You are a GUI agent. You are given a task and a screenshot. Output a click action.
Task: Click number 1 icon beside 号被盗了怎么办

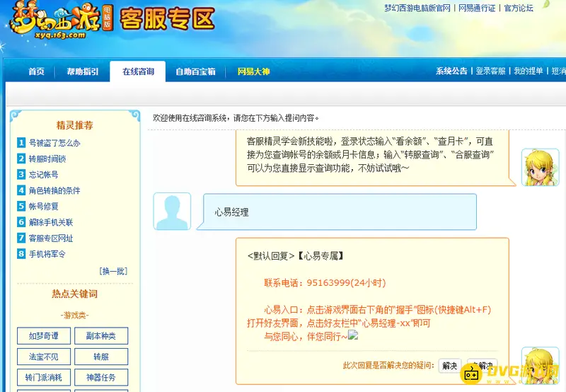(x=21, y=143)
